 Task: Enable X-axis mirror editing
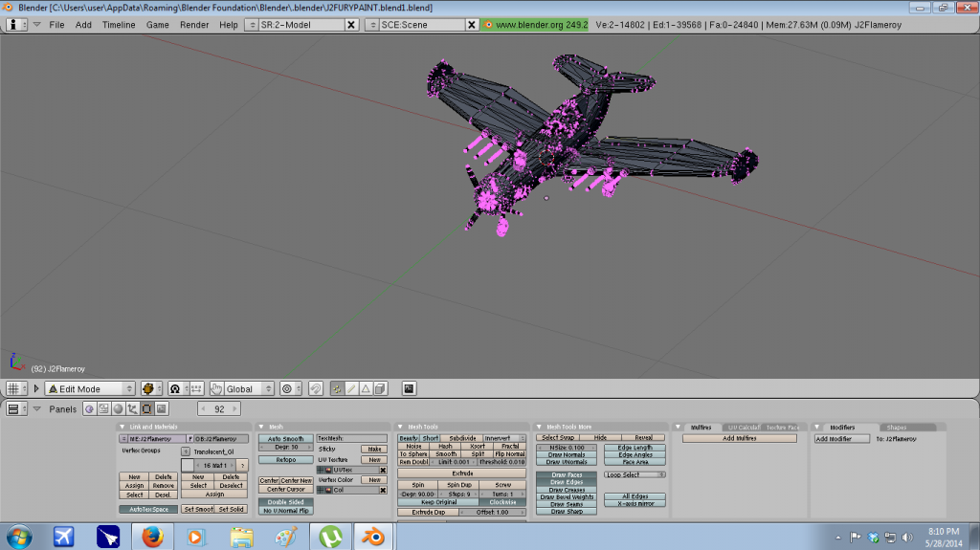(635, 504)
